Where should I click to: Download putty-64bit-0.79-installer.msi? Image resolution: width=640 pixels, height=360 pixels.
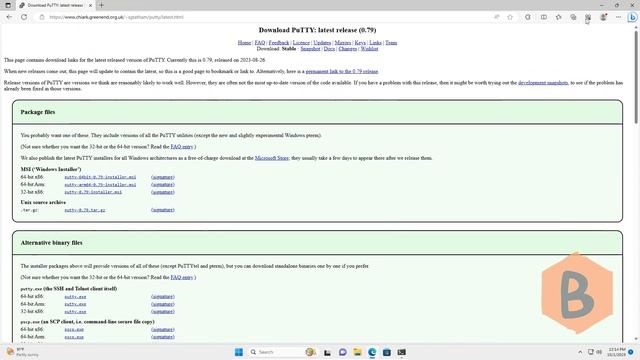[x=100, y=177]
